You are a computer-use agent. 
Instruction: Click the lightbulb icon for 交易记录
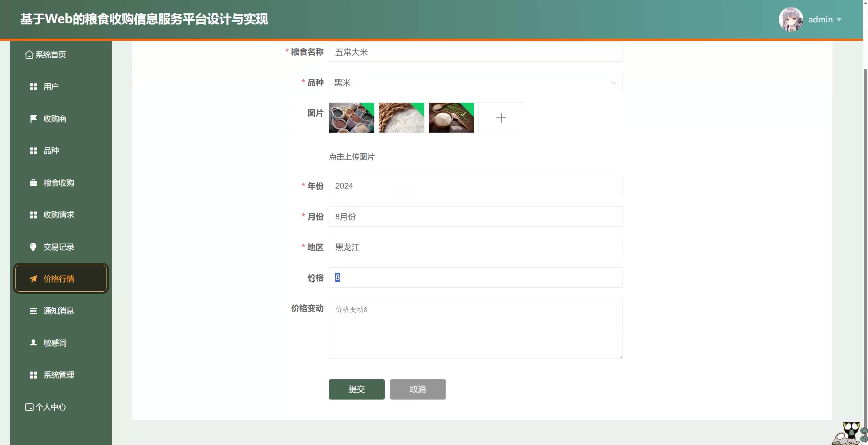[x=33, y=247]
